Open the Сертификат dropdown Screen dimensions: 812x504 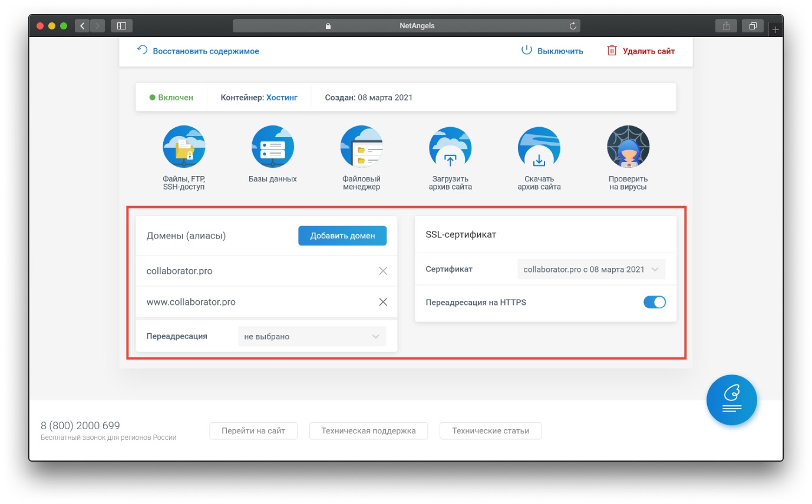click(x=591, y=269)
